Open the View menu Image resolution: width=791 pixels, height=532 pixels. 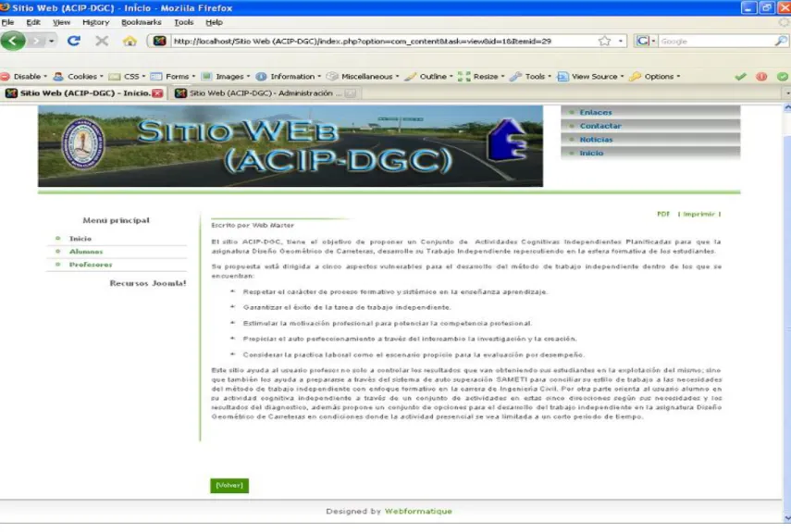click(62, 22)
